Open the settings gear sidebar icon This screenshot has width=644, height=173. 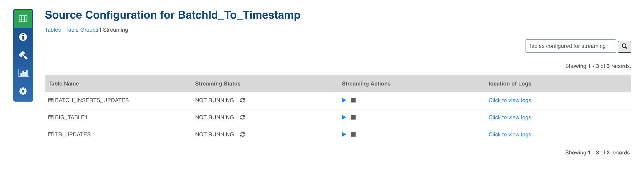click(23, 91)
